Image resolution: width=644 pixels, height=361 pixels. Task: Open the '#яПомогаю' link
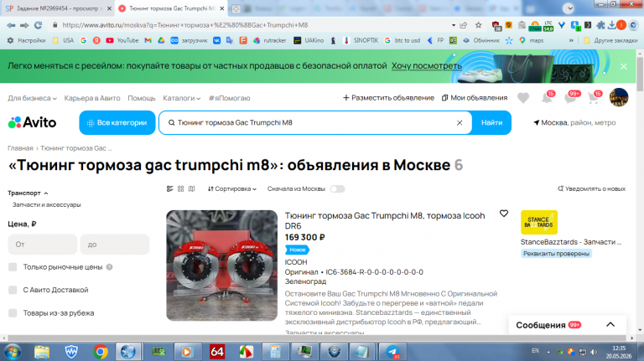[229, 98]
